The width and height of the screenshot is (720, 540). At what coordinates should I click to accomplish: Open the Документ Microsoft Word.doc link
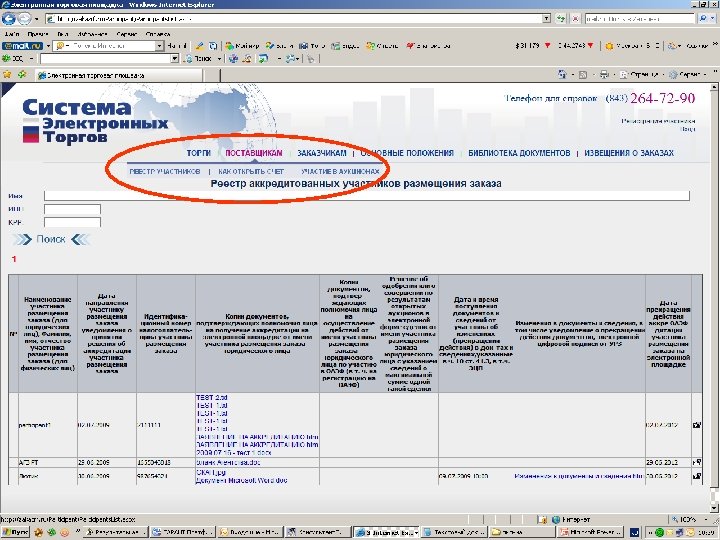point(242,480)
